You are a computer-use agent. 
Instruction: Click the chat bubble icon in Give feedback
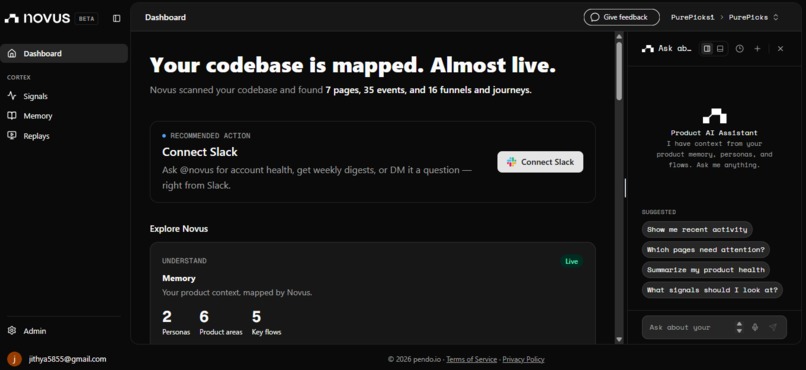click(595, 17)
